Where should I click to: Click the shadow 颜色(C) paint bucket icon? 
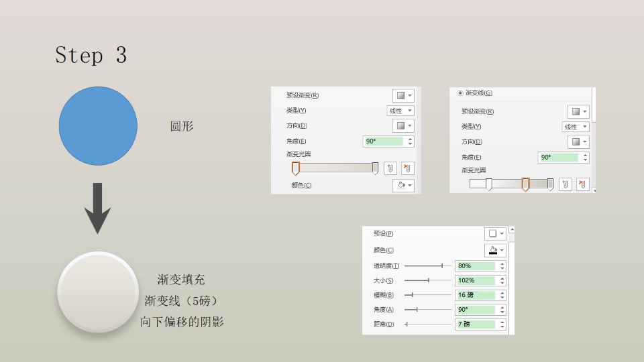point(495,250)
